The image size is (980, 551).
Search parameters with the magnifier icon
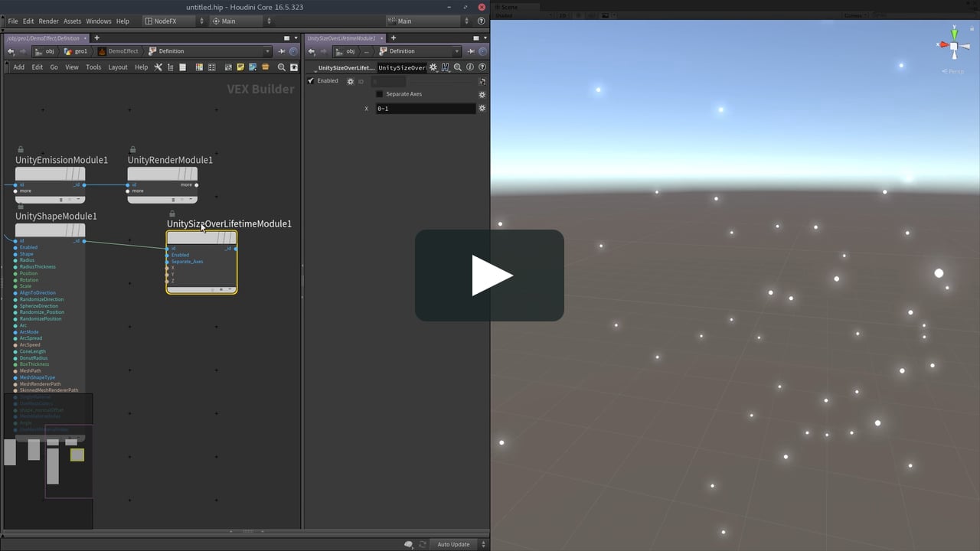pyautogui.click(x=458, y=67)
